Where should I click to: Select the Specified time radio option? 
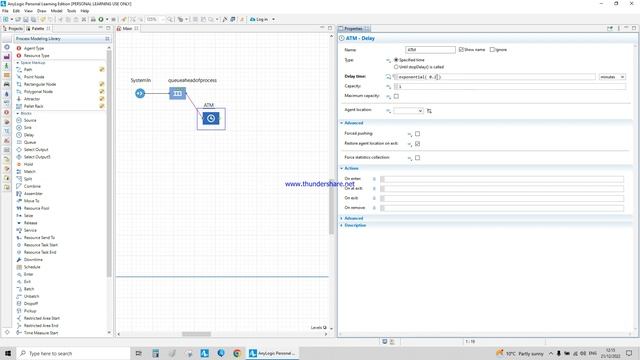[396, 60]
